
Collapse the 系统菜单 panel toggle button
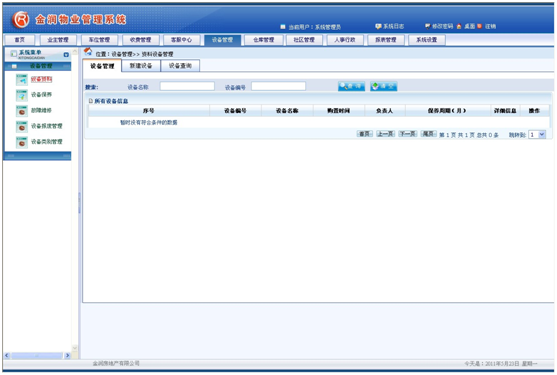[x=66, y=55]
